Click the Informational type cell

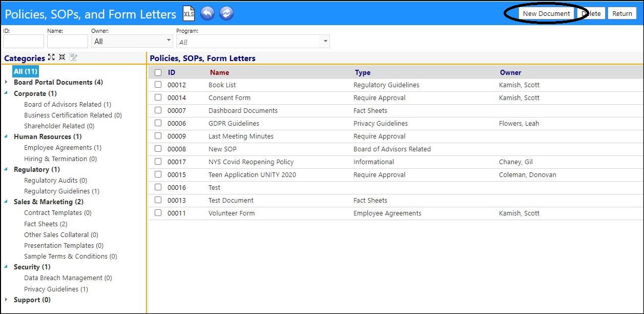pyautogui.click(x=373, y=162)
